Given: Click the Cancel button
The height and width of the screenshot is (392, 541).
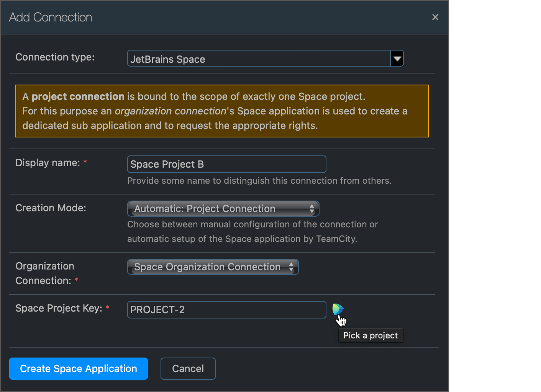Looking at the screenshot, I should click(188, 369).
